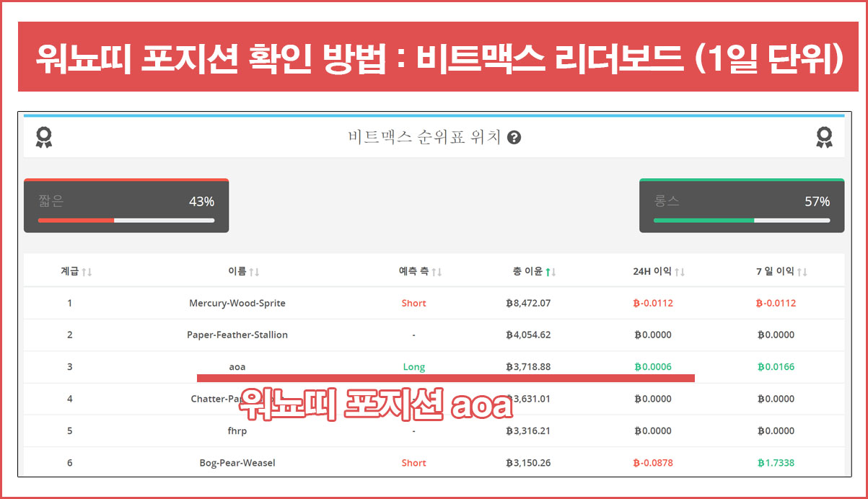
Task: Click total profit 3,718.88
Action: (528, 367)
